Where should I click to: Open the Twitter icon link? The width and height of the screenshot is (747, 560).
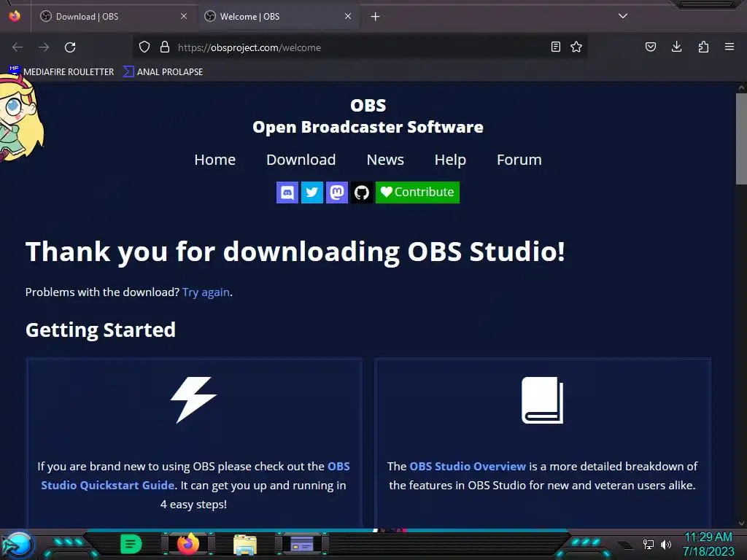[x=312, y=192]
